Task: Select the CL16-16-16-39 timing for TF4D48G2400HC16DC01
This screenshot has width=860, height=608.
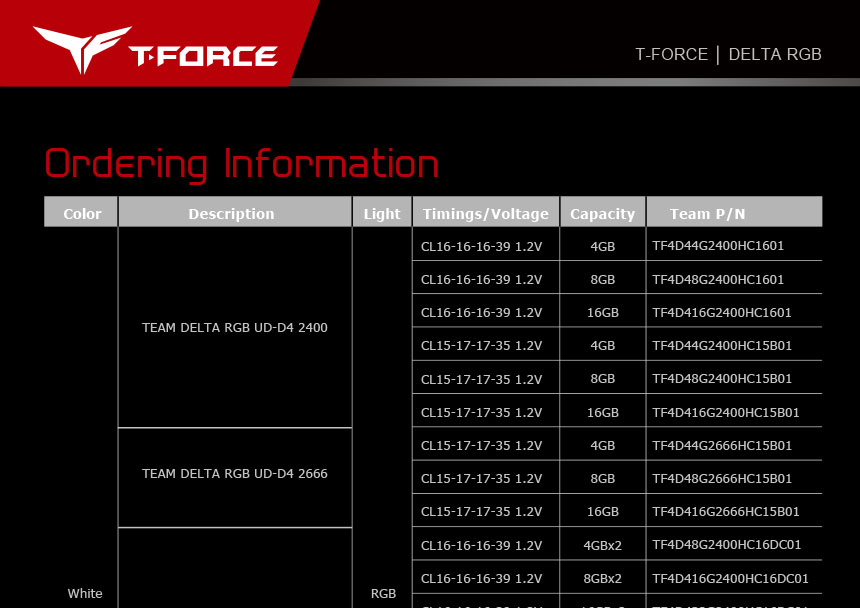Action: tap(482, 545)
